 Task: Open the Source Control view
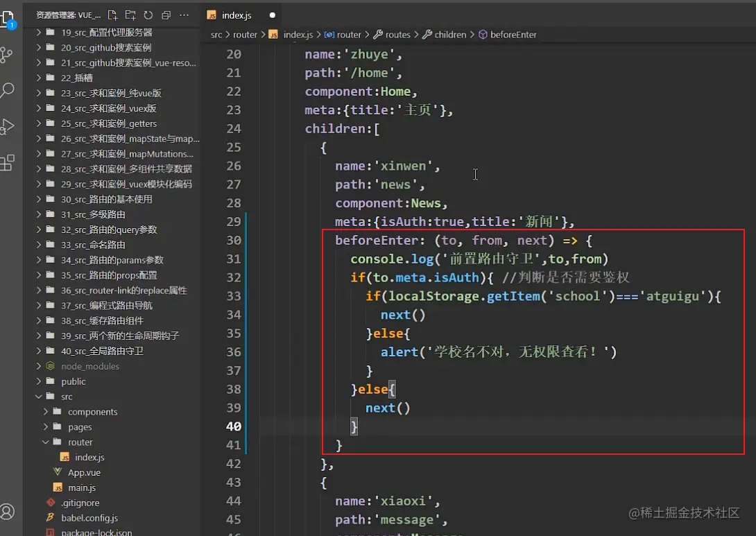[7, 55]
